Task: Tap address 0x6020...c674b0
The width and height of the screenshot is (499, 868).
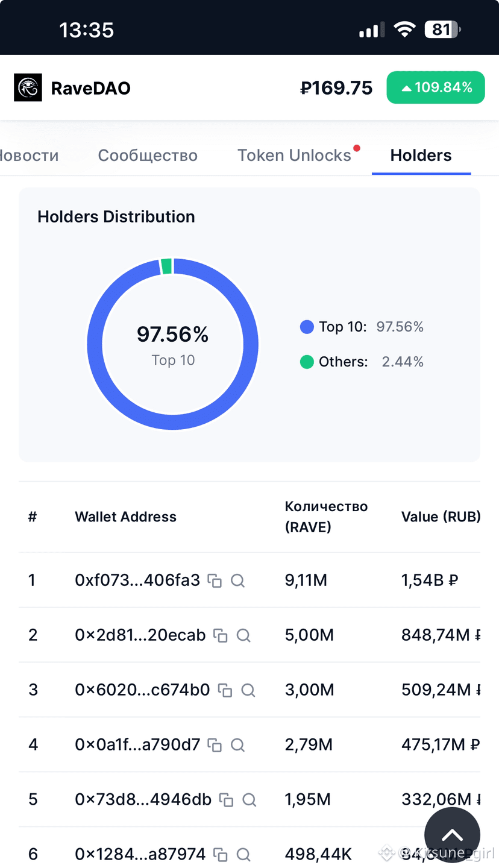Action: [142, 690]
